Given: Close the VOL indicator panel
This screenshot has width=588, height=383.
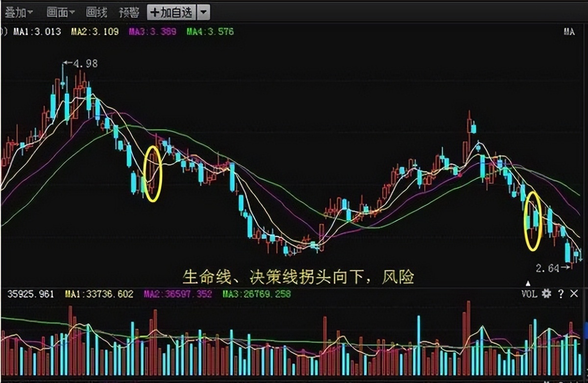Looking at the screenshot, I should [573, 294].
